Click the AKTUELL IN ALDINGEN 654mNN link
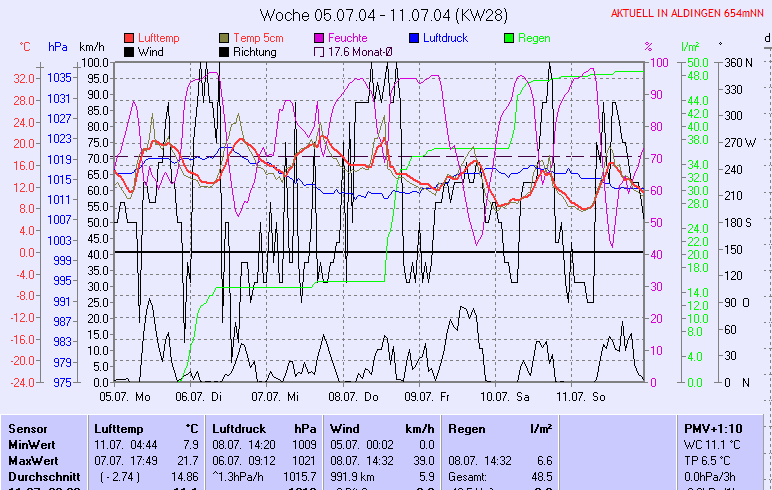The height and width of the screenshot is (490, 772). [689, 13]
